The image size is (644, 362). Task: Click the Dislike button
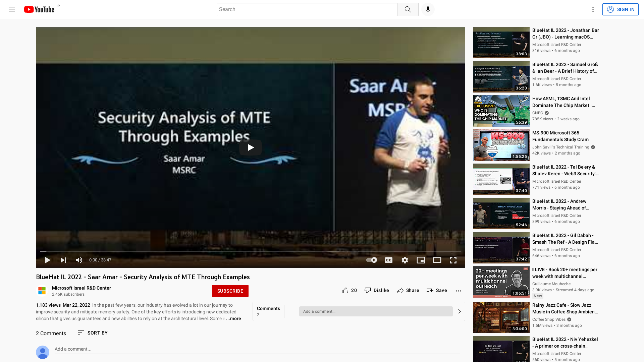coord(377,291)
